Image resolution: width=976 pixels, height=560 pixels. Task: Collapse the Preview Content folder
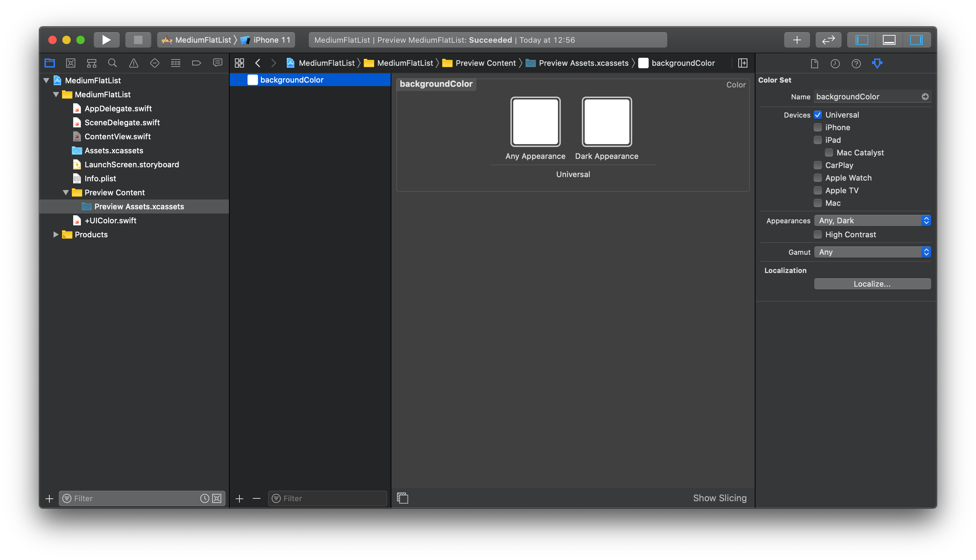coord(66,192)
